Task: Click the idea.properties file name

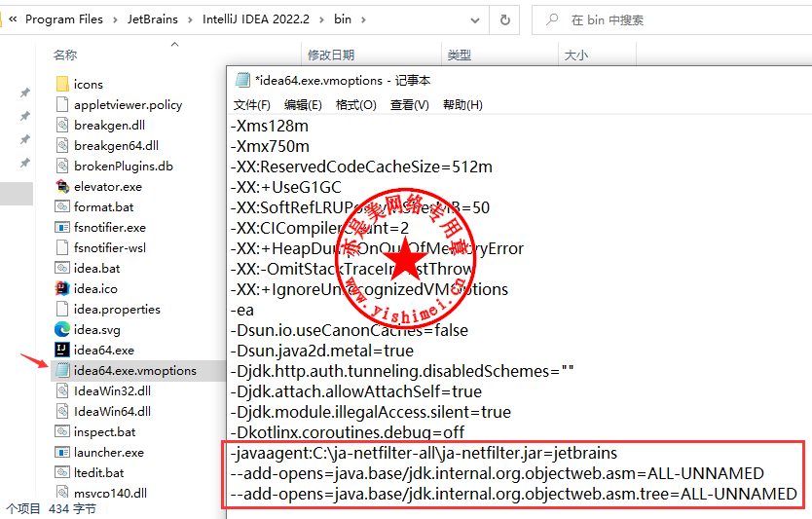Action: click(117, 310)
